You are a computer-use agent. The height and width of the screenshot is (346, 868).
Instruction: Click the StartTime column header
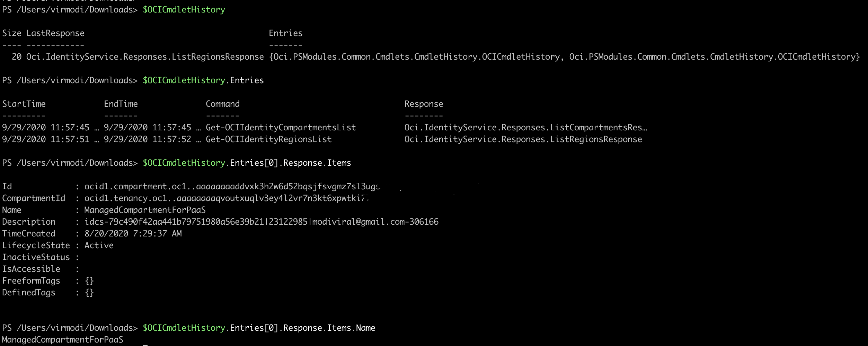point(24,104)
